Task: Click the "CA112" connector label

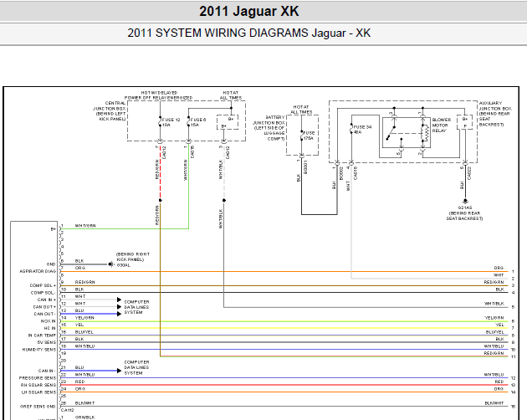Action: click(68, 410)
